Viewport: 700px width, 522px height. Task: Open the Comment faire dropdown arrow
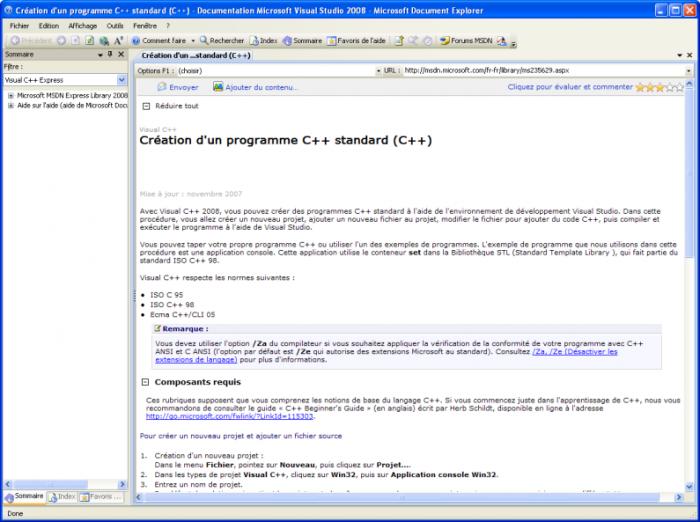pyautogui.click(x=193, y=41)
